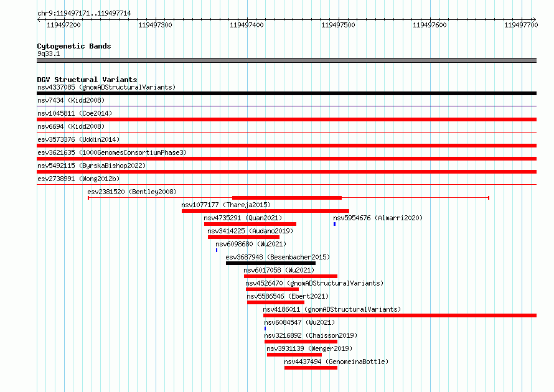Open nsv6694 (Kidd2008) variant label
Image resolution: width=554 pixels, height=392 pixels.
coord(71,126)
